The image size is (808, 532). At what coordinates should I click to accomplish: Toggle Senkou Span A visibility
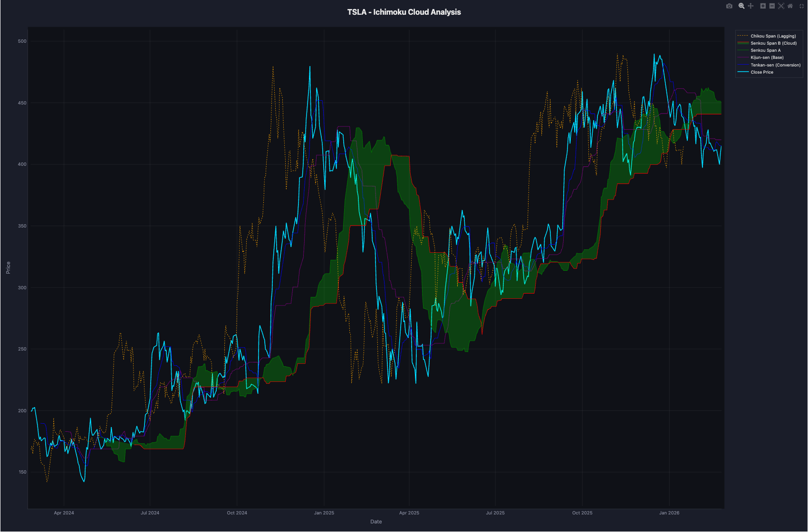pyautogui.click(x=766, y=50)
